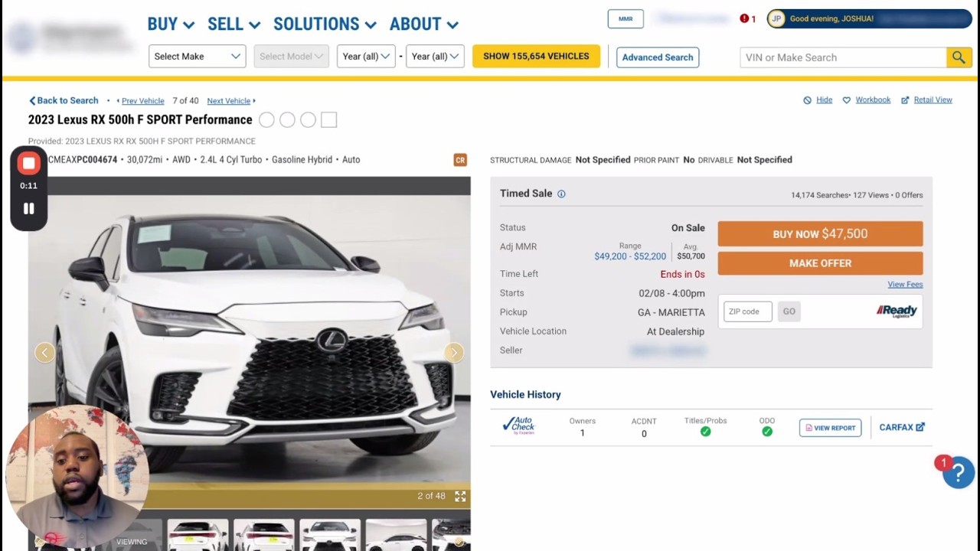Screen dimensions: 980x551
Task: Click the '2 of 48' photo counter
Action: pyautogui.click(x=431, y=496)
